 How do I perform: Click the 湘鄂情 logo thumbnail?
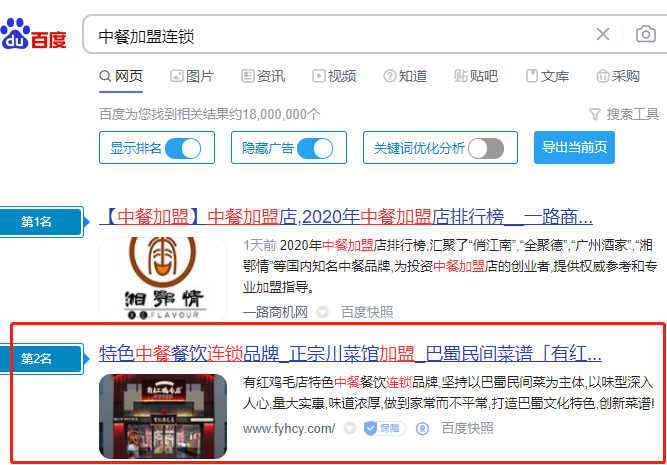162,279
